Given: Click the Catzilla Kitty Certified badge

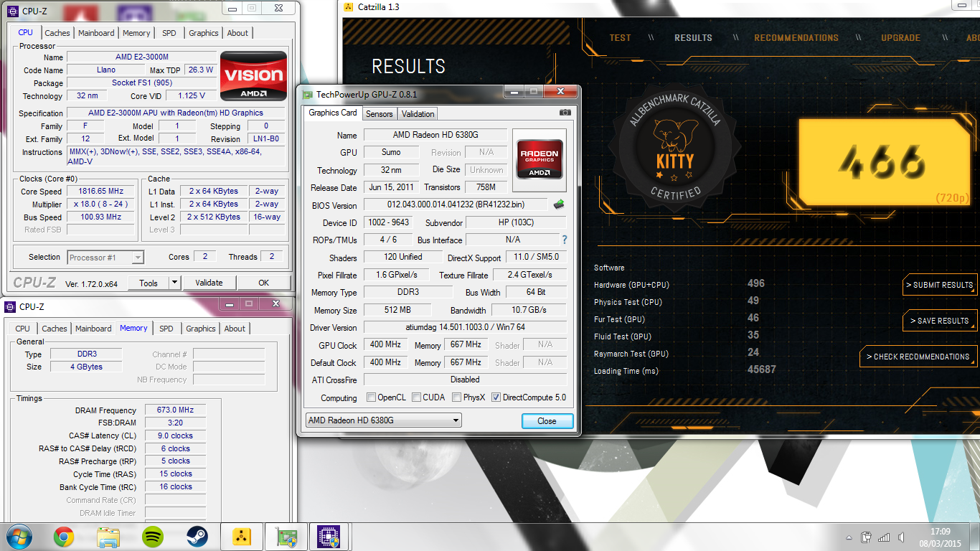Looking at the screenshot, I should [674, 147].
